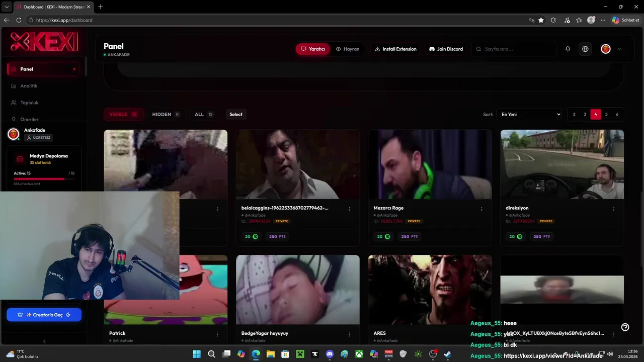
Task: Open Minecraft from the taskbar
Action: 300,354
